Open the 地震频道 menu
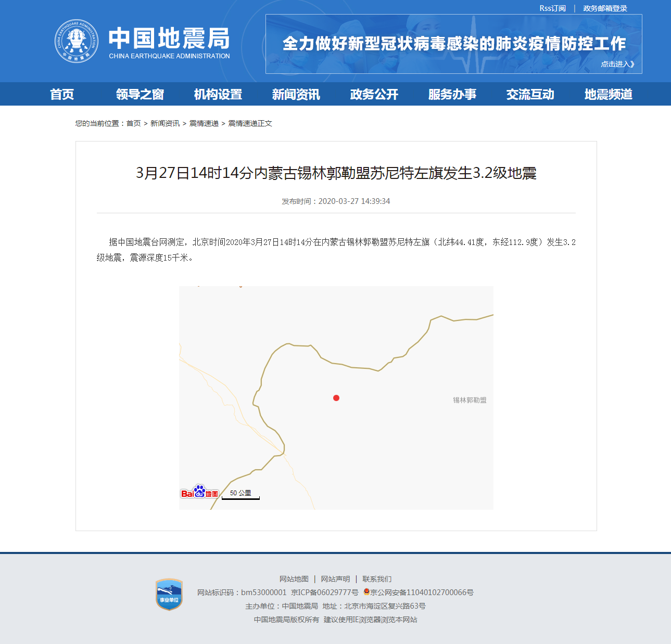 [609, 94]
